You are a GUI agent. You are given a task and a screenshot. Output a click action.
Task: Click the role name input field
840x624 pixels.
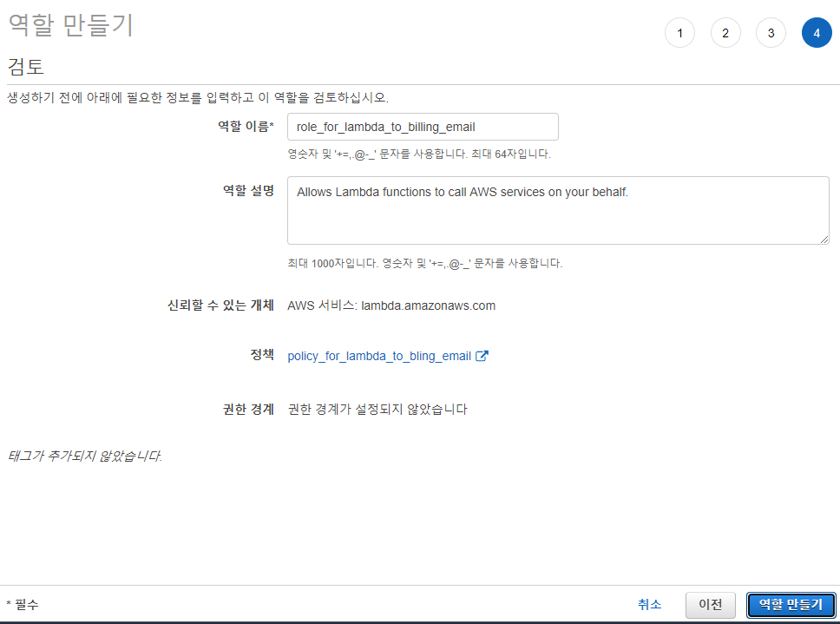tap(423, 127)
